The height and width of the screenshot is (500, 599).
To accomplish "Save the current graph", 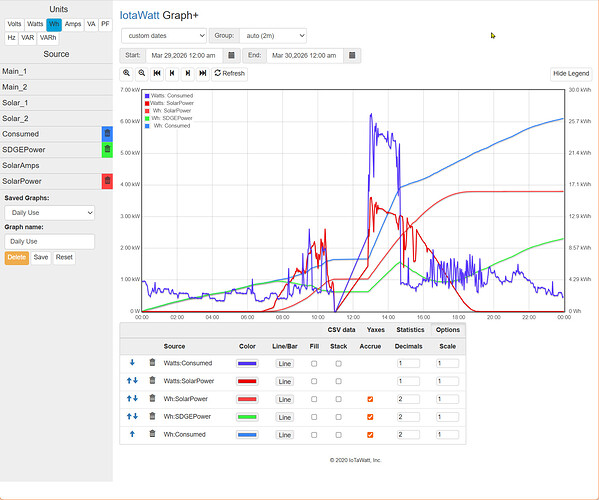I will (41, 257).
